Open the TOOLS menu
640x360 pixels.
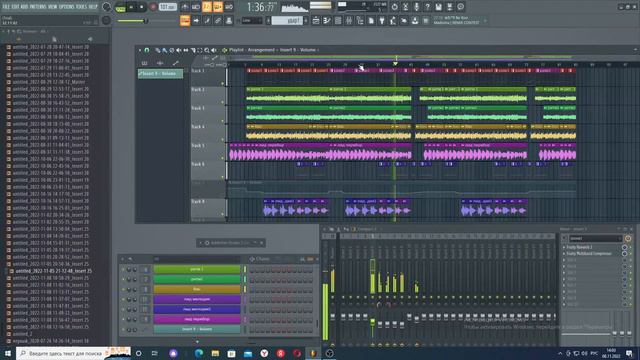tap(82, 7)
